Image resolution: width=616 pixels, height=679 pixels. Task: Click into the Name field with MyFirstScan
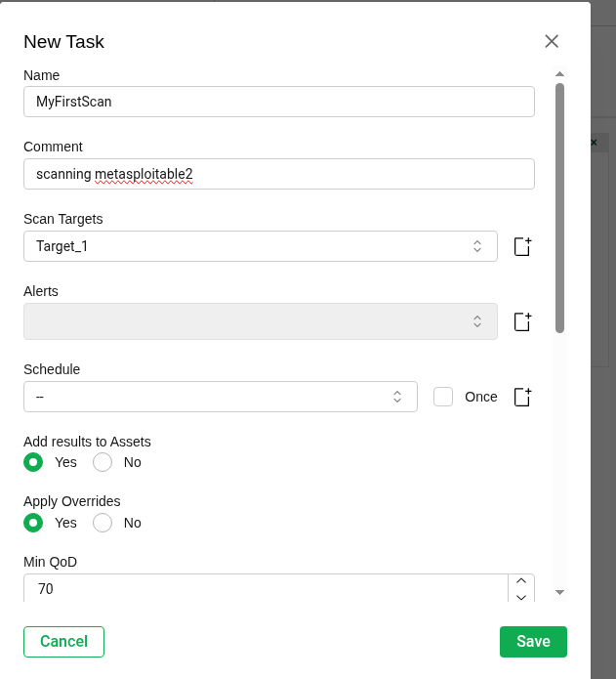(279, 102)
